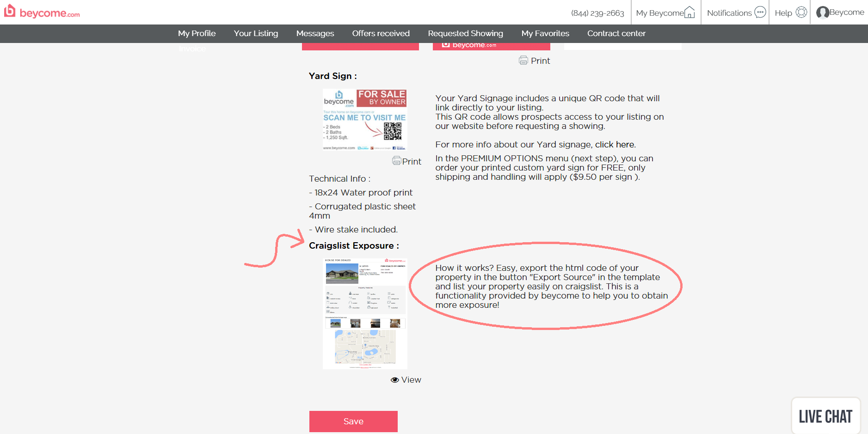Go to Your Listing

[x=256, y=33]
